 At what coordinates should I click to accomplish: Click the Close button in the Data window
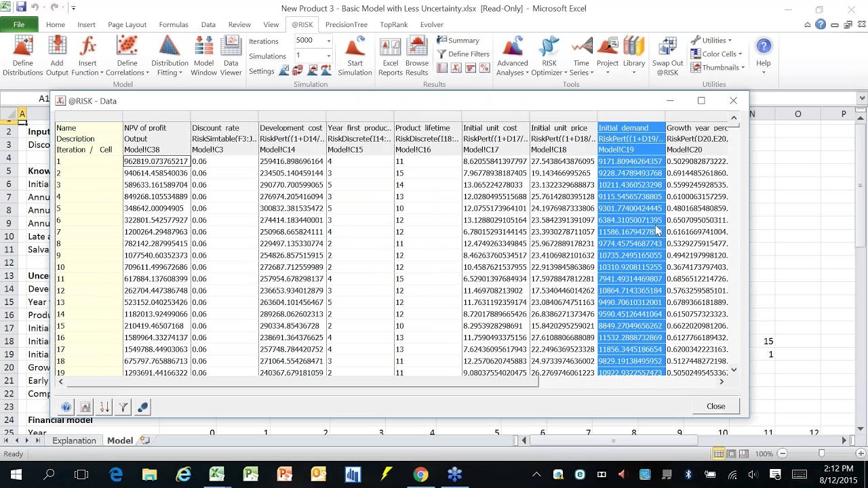(715, 406)
